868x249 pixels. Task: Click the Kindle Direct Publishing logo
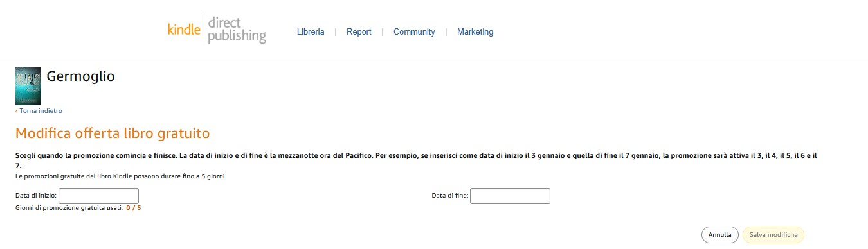point(217,30)
